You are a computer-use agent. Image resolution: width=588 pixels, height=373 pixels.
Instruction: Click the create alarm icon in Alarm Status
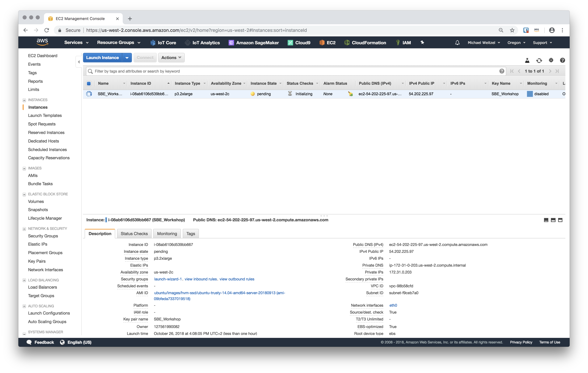click(x=350, y=94)
